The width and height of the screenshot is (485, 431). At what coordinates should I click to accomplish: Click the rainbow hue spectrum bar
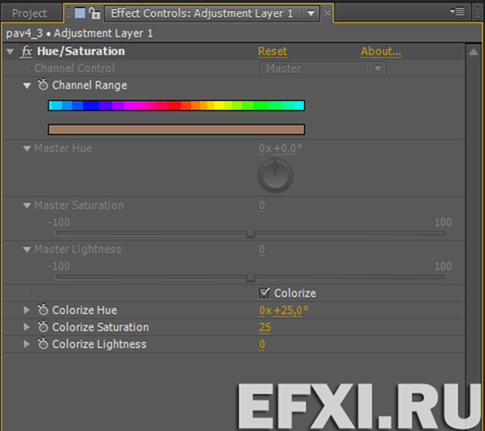[x=176, y=105]
